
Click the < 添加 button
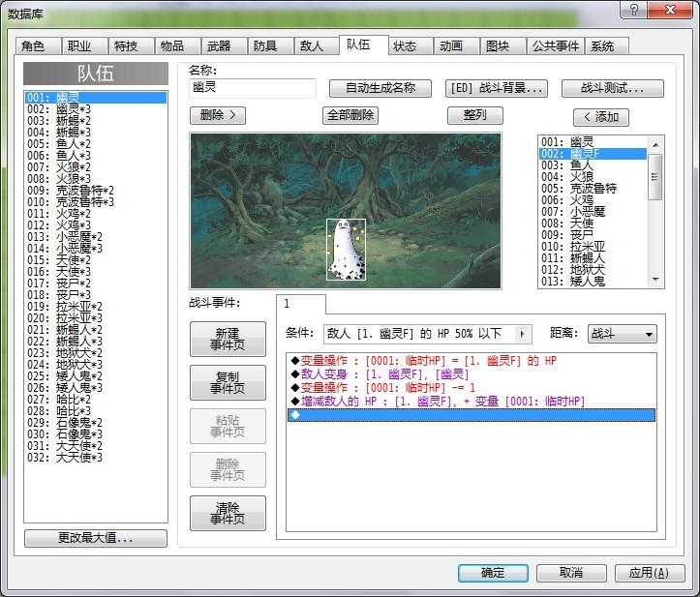coord(601,117)
